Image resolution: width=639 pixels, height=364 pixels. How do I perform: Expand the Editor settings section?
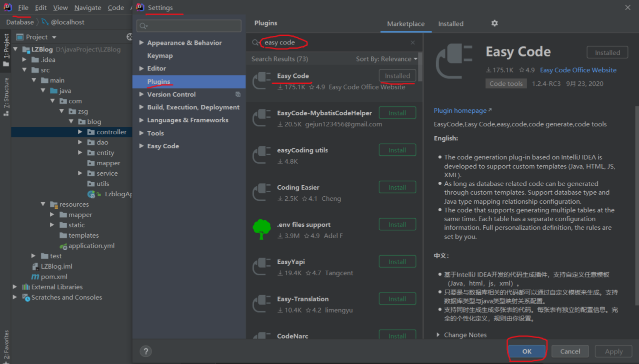point(141,68)
